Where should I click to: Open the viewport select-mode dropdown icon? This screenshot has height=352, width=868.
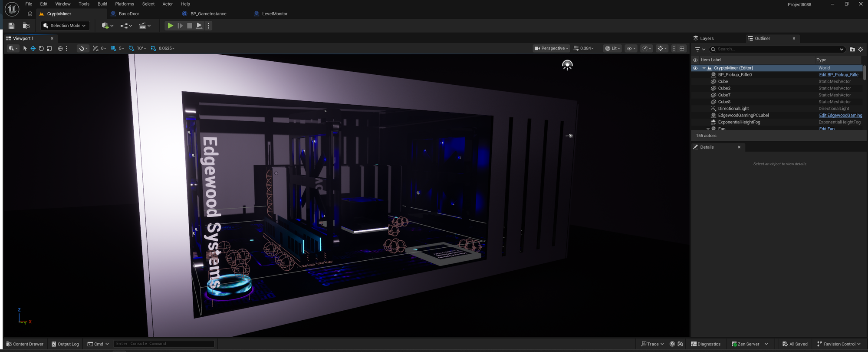click(13, 48)
